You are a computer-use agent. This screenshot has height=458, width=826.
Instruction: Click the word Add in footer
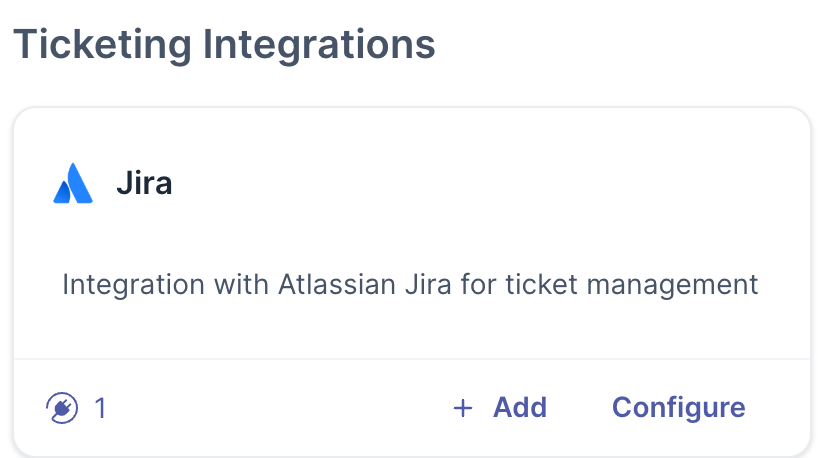520,408
